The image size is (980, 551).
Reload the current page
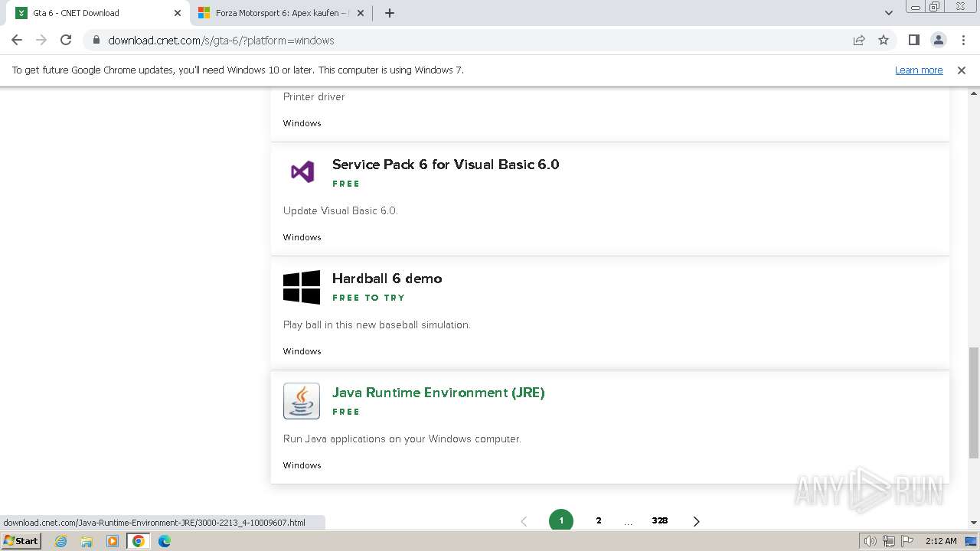(x=66, y=40)
